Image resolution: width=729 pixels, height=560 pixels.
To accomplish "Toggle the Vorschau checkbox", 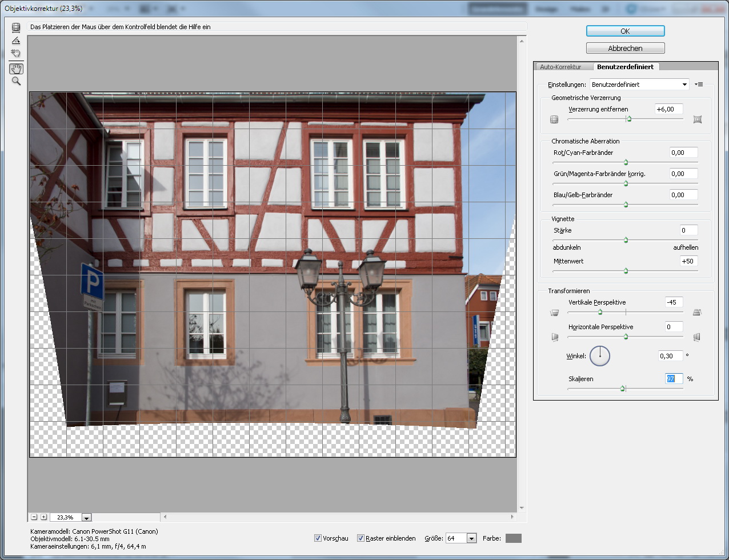I will tap(318, 538).
